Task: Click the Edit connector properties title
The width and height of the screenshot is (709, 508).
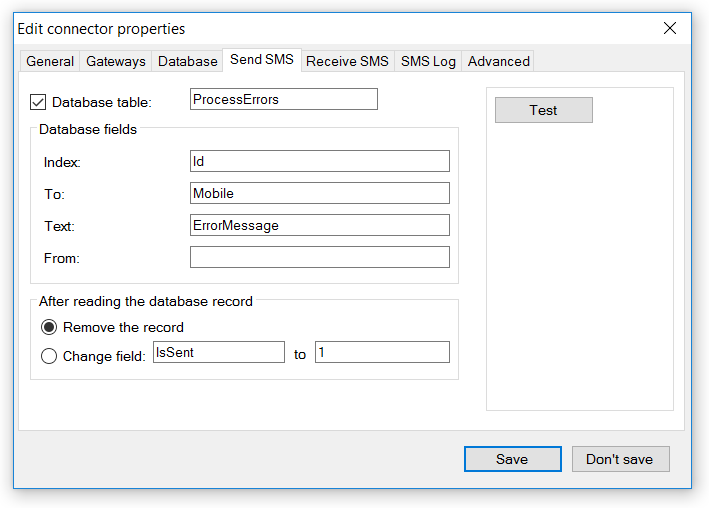Action: coord(101,29)
